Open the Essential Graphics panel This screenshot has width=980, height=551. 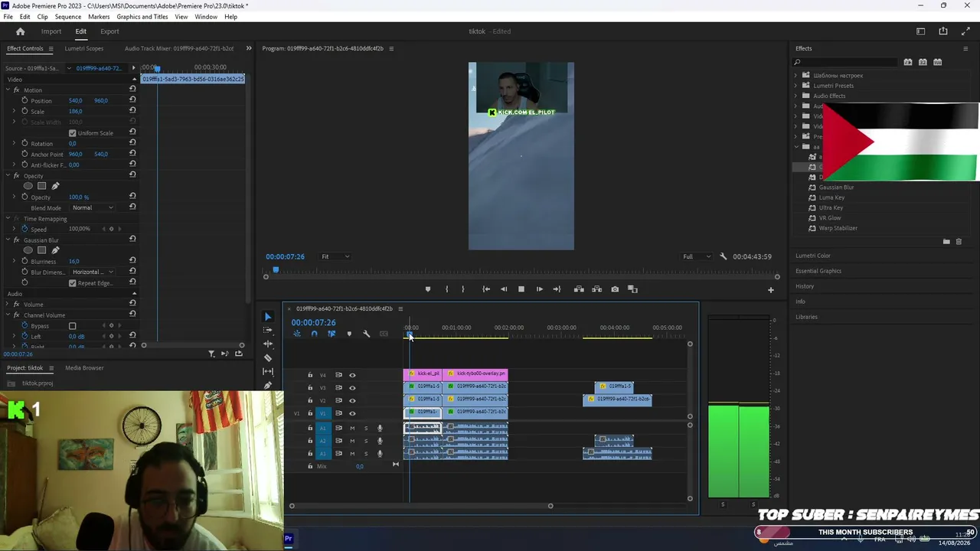click(818, 271)
